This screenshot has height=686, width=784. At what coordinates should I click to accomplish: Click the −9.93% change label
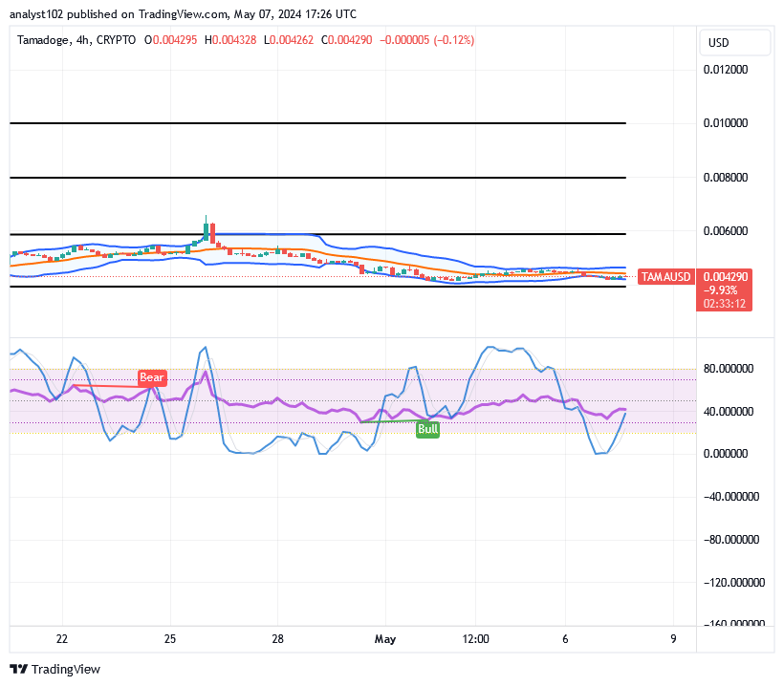pyautogui.click(x=720, y=290)
